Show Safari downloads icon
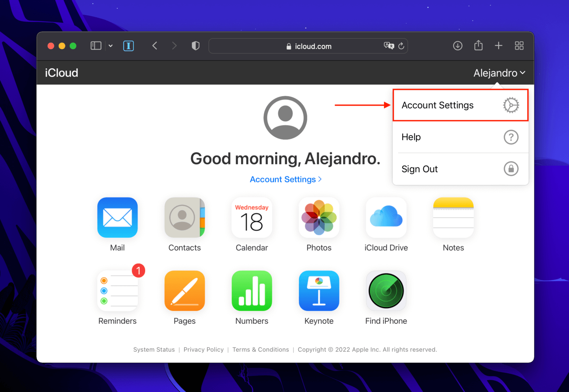Image resolution: width=569 pixels, height=392 pixels. (x=458, y=46)
